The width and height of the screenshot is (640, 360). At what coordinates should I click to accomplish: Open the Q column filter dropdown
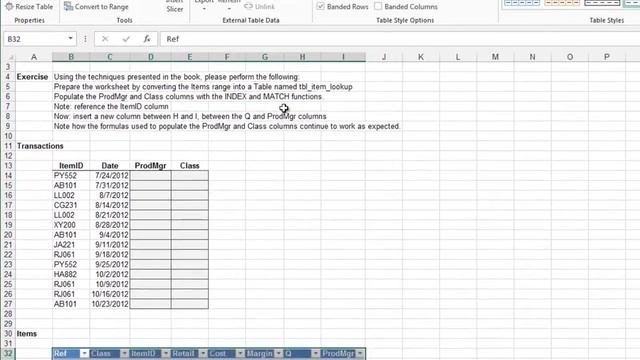point(316,353)
